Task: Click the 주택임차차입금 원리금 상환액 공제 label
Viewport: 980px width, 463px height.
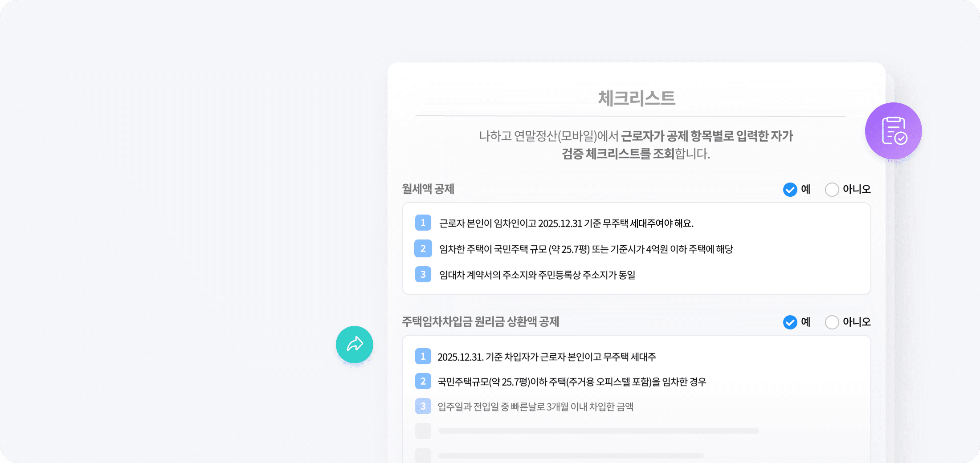Action: coord(480,322)
